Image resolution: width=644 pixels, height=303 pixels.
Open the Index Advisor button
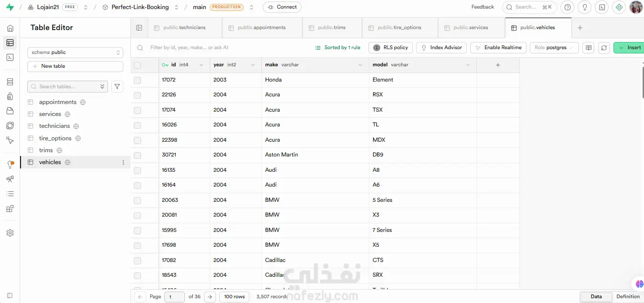click(x=441, y=48)
